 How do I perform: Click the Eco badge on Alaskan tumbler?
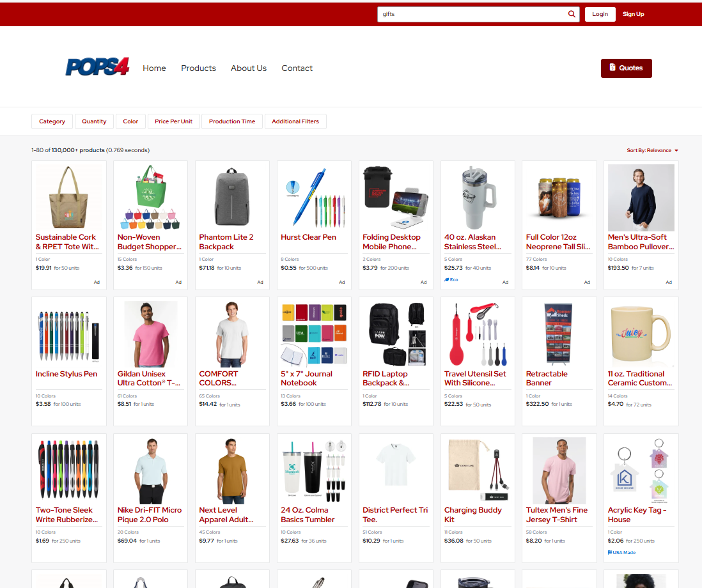(451, 280)
